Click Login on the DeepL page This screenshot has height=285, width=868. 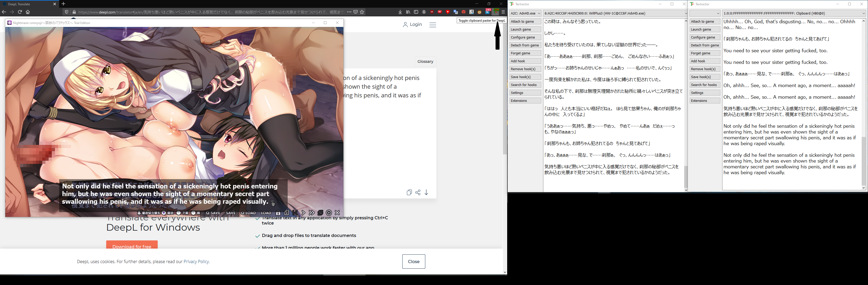tap(412, 25)
